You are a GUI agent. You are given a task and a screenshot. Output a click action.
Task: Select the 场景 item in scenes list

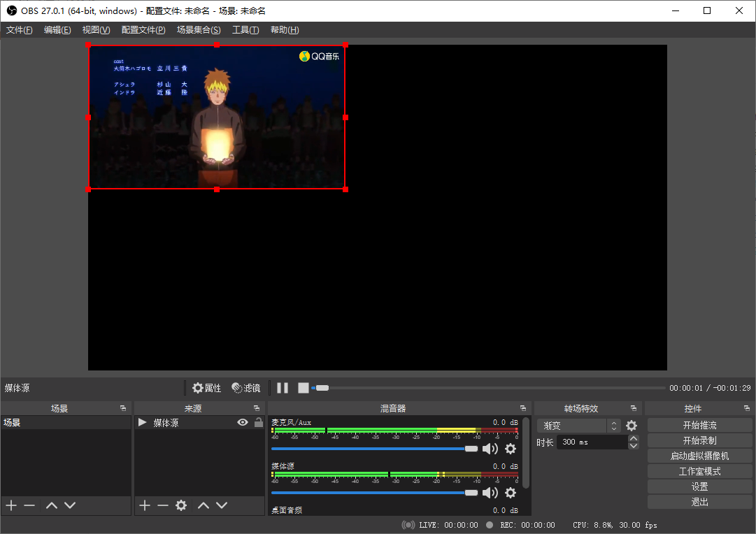click(66, 423)
